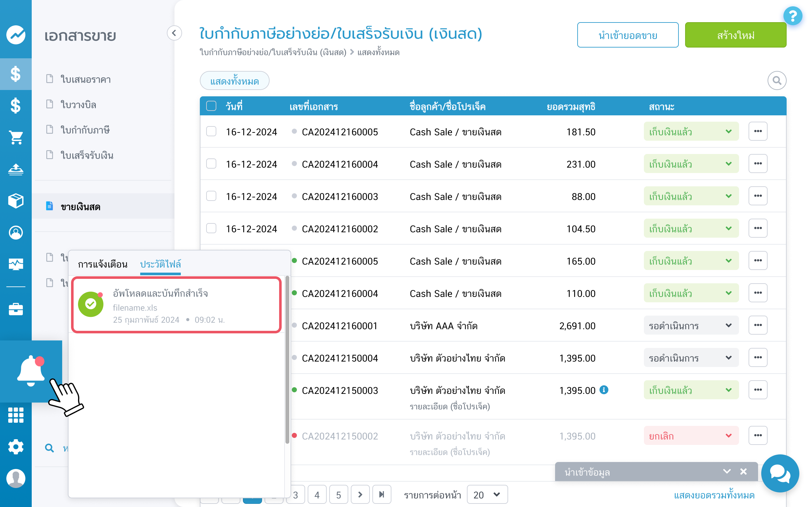Click the magnifier search icon above table

[776, 80]
